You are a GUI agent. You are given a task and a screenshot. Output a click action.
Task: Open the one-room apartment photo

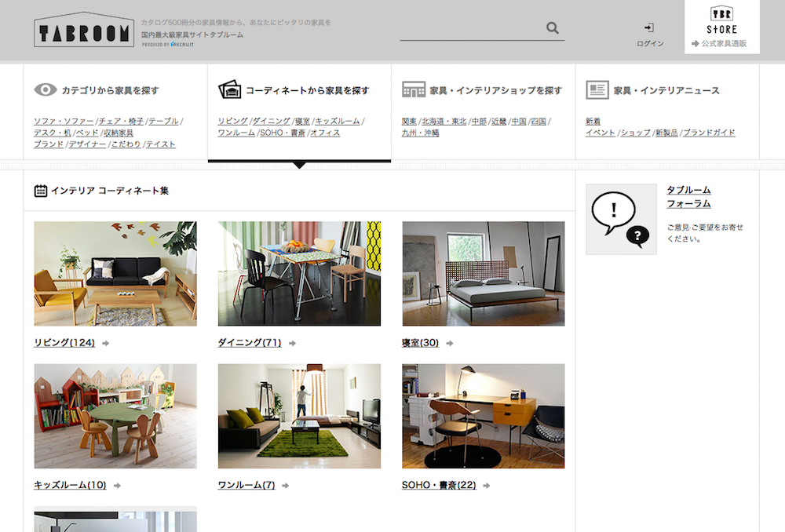coord(299,416)
